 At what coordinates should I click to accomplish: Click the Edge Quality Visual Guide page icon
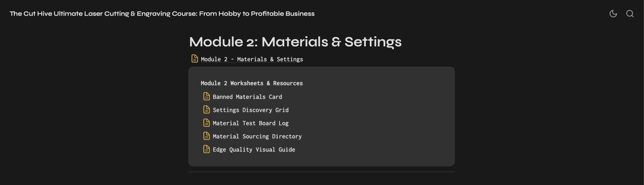(x=207, y=149)
